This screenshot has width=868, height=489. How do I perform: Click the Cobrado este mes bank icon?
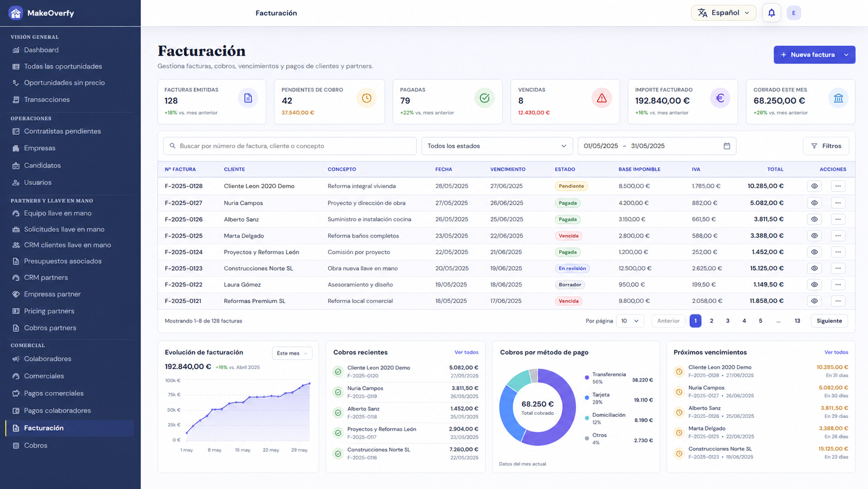point(838,98)
